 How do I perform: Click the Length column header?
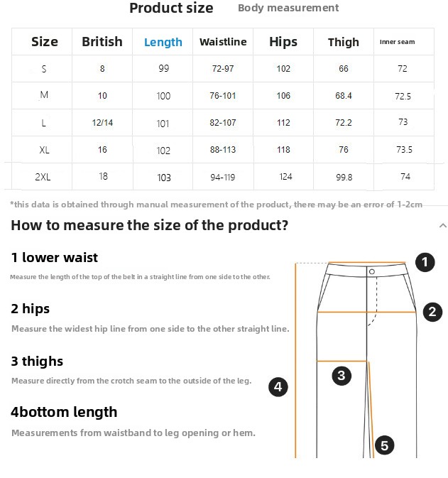pos(163,42)
